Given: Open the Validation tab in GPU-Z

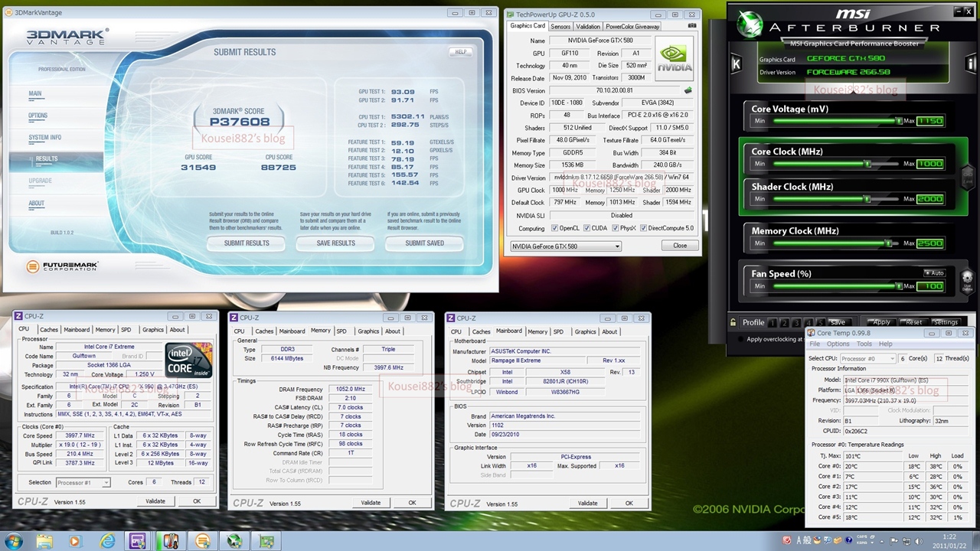Looking at the screenshot, I should click(x=588, y=26).
